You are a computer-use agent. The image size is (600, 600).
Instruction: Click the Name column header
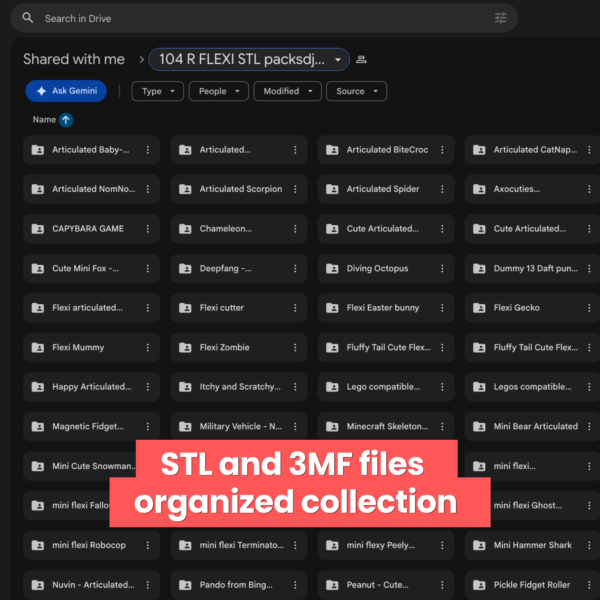pyautogui.click(x=44, y=120)
